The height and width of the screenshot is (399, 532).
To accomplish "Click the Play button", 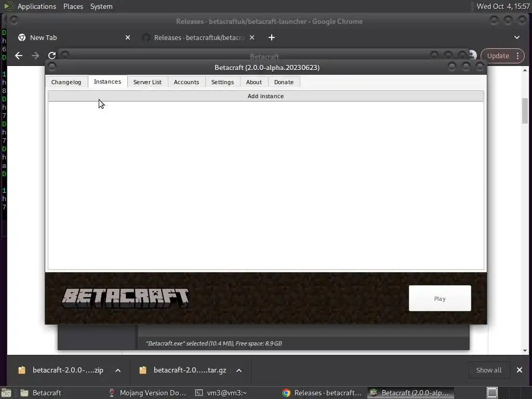I will coord(440,299).
